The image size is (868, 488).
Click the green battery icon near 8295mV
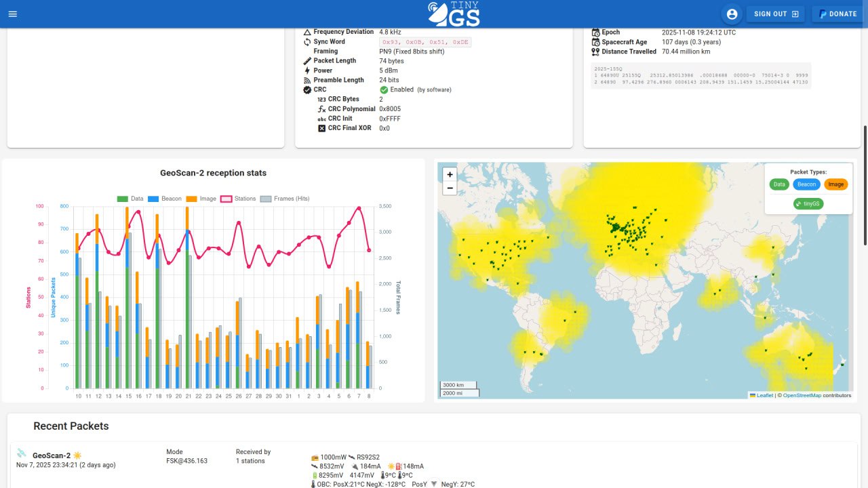click(x=315, y=475)
